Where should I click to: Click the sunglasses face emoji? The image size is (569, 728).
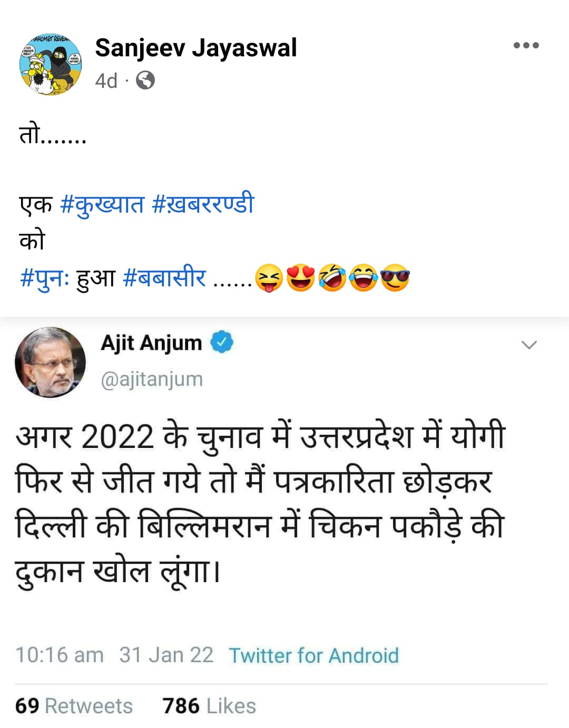point(395,278)
